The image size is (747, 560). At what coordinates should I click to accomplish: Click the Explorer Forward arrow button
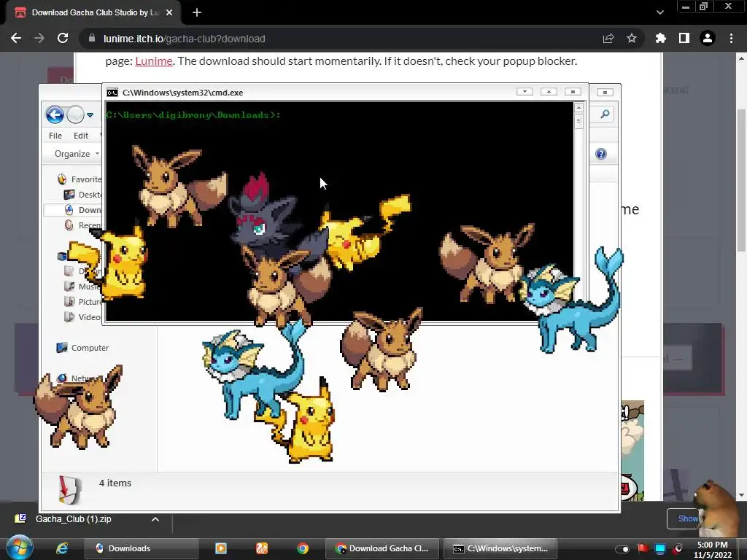point(75,114)
